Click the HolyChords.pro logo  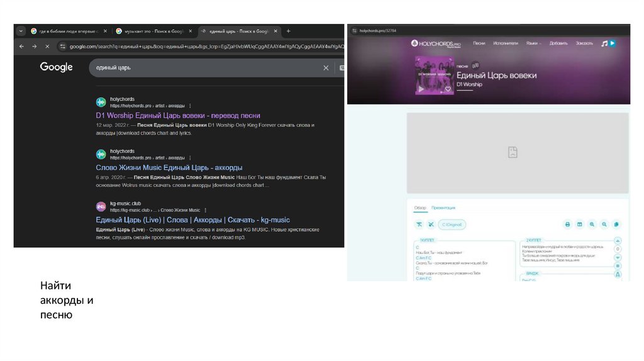tap(436, 43)
